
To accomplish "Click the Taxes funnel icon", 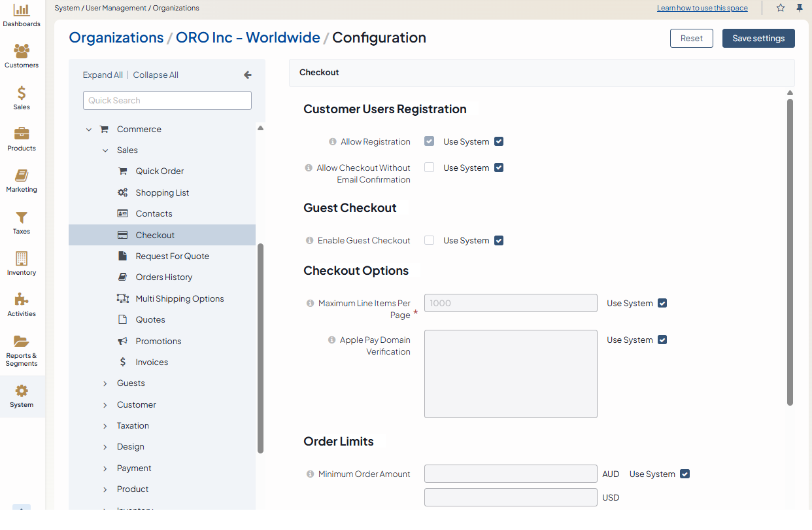I will (22, 218).
